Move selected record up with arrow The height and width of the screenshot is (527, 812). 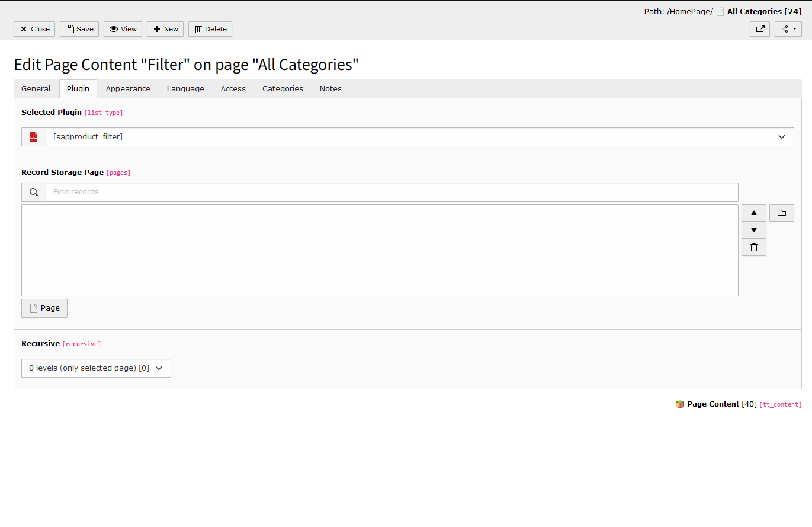coord(753,213)
